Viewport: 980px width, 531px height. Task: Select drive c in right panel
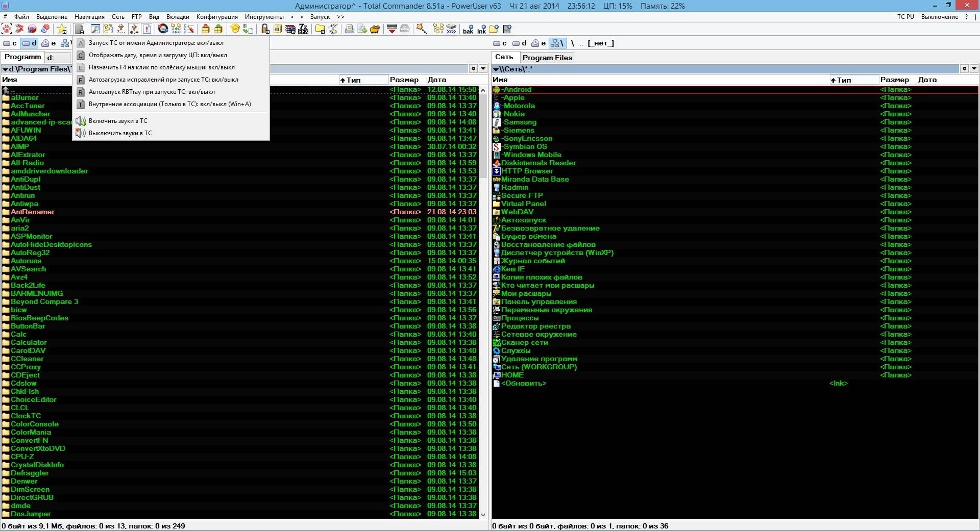click(500, 43)
